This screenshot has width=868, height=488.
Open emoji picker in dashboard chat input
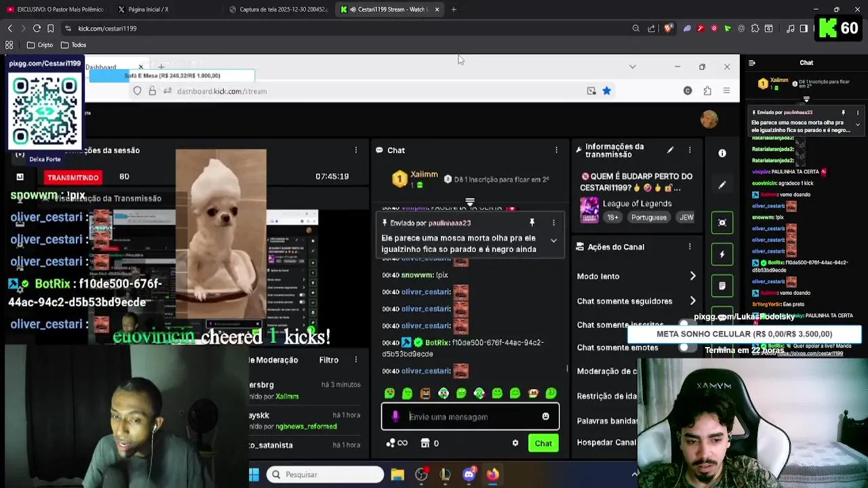(545, 416)
